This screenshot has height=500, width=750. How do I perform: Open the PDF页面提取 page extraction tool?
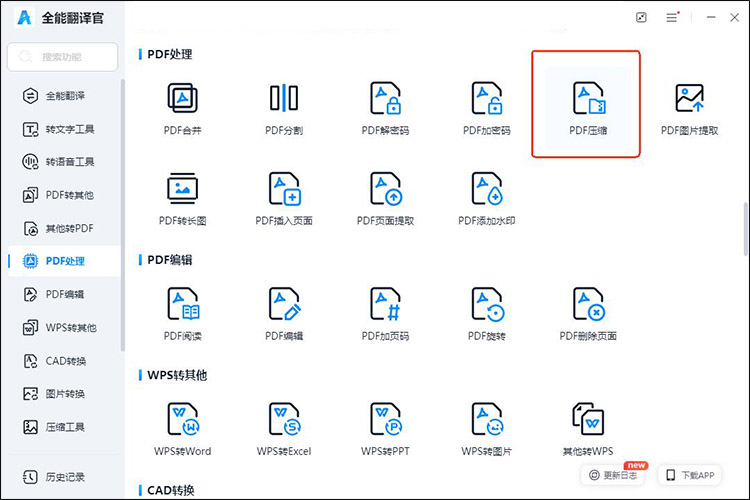(x=385, y=199)
